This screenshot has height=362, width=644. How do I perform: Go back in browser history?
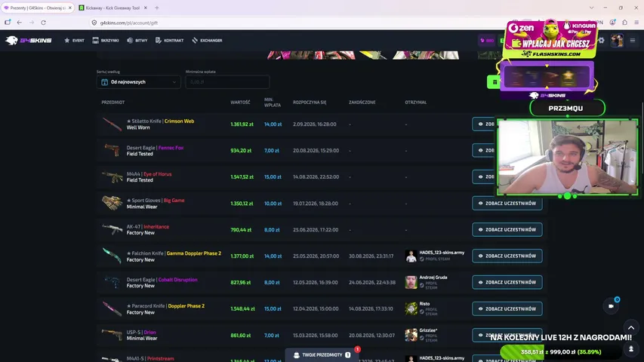coord(20,23)
